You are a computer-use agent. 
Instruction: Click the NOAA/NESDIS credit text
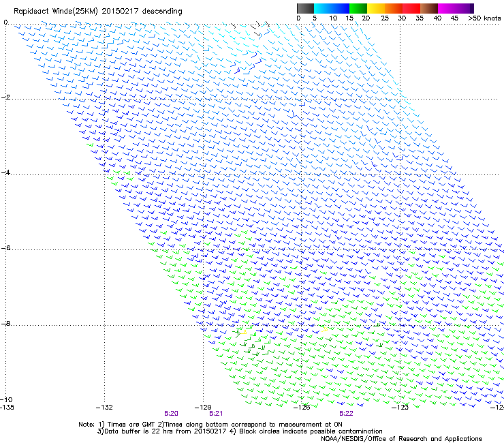point(401,439)
